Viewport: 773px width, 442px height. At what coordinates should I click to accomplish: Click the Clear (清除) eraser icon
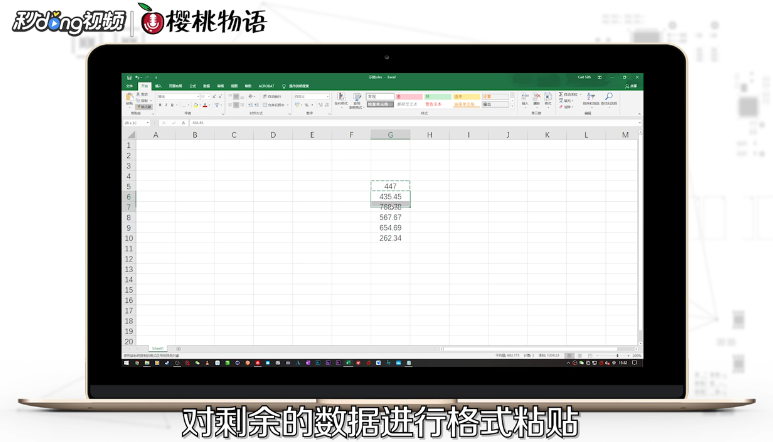[x=561, y=106]
